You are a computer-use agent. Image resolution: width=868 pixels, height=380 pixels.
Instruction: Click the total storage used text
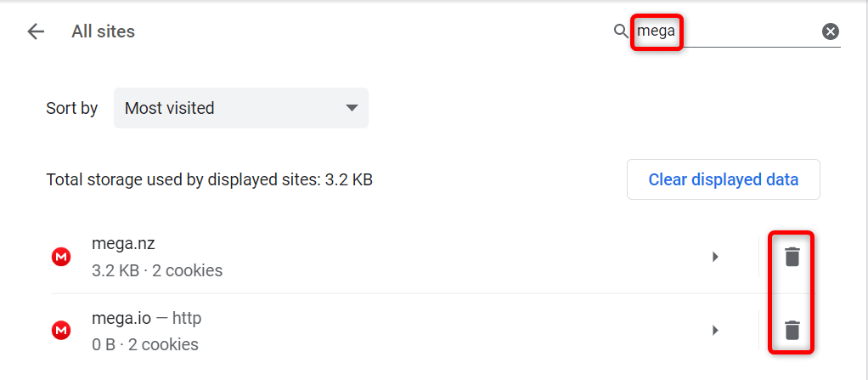pyautogui.click(x=209, y=180)
